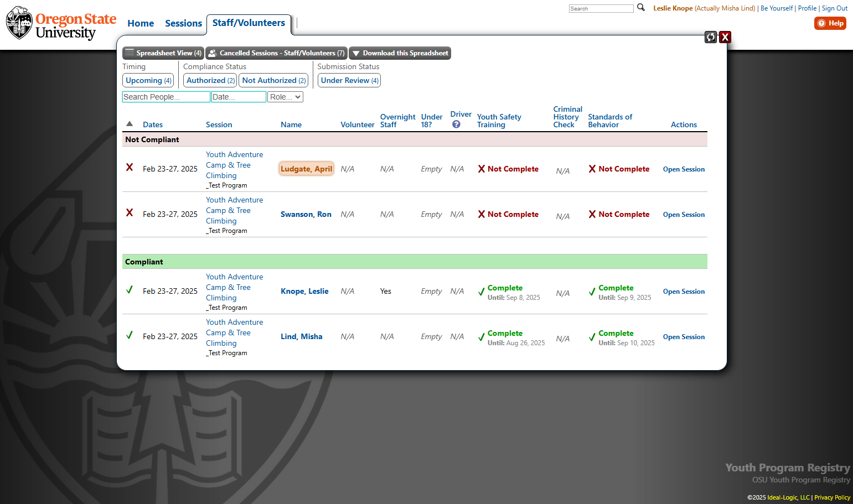Toggle the Upcoming (4) timing filter
Viewport: 853px width, 504px height.
(148, 80)
